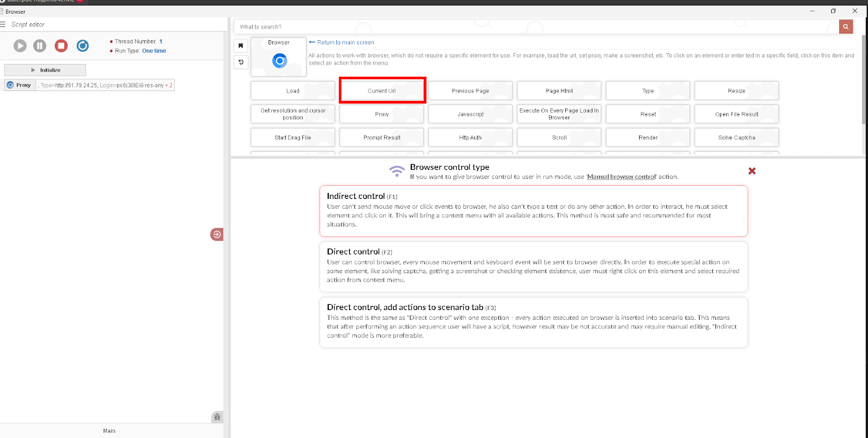Click the red search magnifier button
This screenshot has width=868, height=438.
click(x=846, y=27)
